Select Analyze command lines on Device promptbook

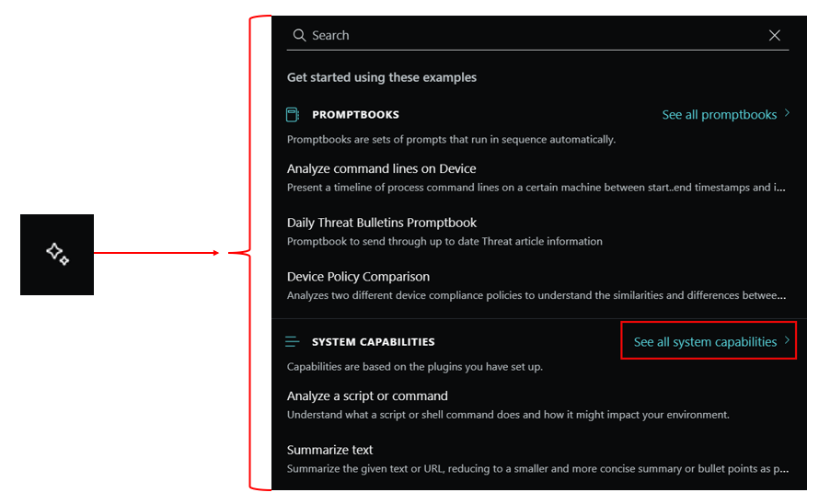point(381,168)
